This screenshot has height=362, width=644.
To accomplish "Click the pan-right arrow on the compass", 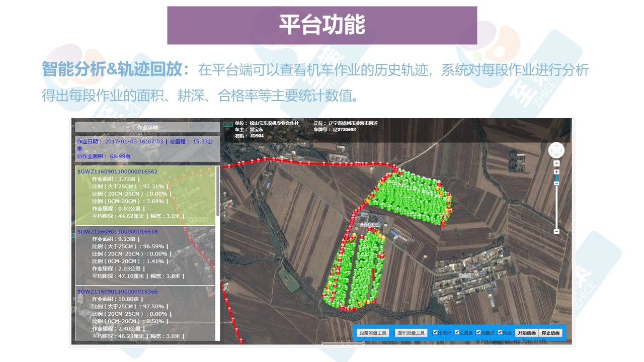I will click(x=561, y=150).
